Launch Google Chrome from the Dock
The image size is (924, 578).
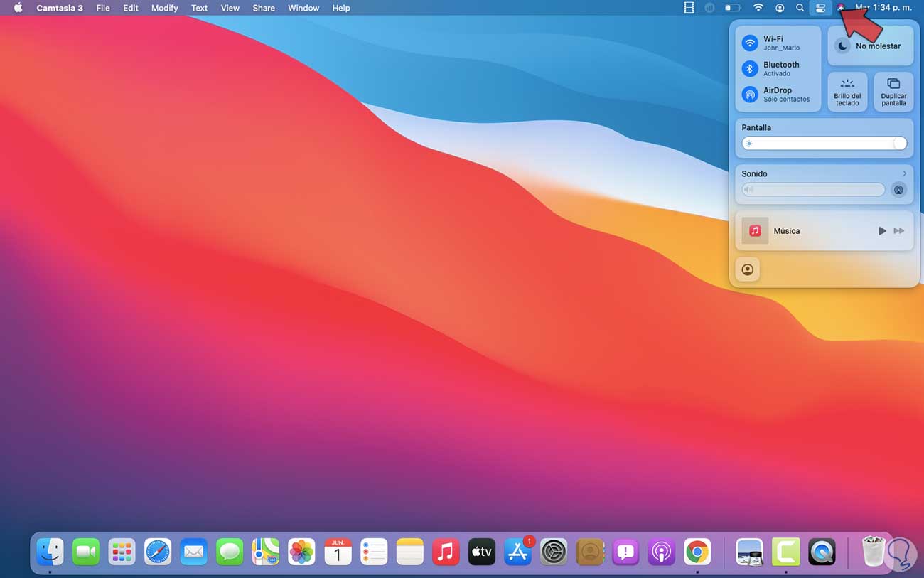click(x=697, y=552)
